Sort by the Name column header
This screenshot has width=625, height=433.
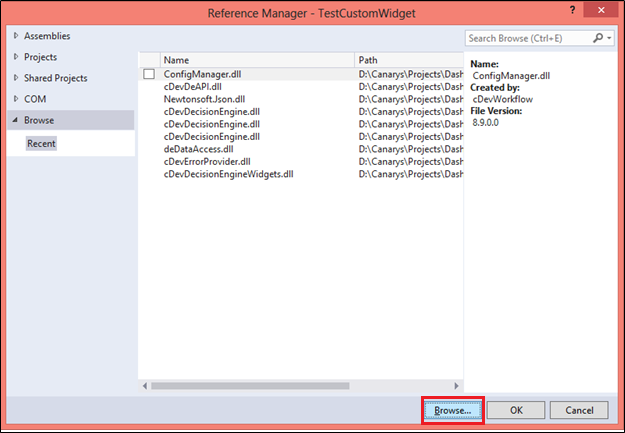tap(257, 60)
